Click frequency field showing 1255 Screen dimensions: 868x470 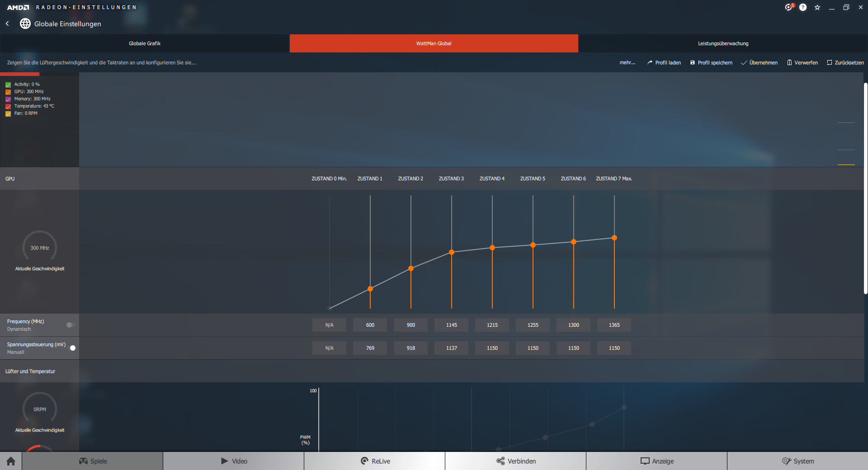point(533,325)
